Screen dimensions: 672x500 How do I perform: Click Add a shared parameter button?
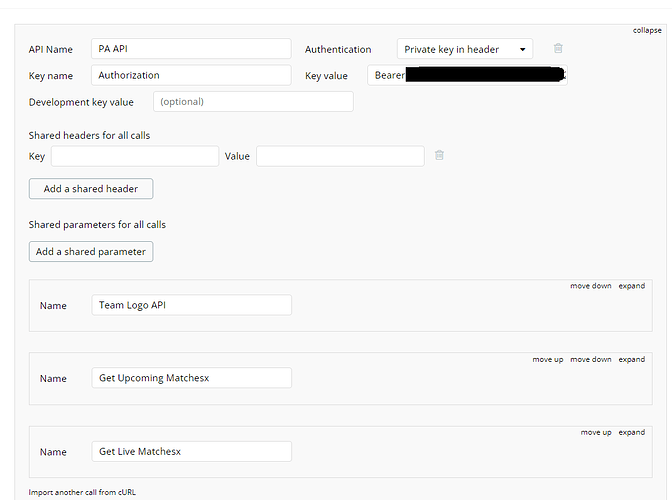pyautogui.click(x=91, y=251)
